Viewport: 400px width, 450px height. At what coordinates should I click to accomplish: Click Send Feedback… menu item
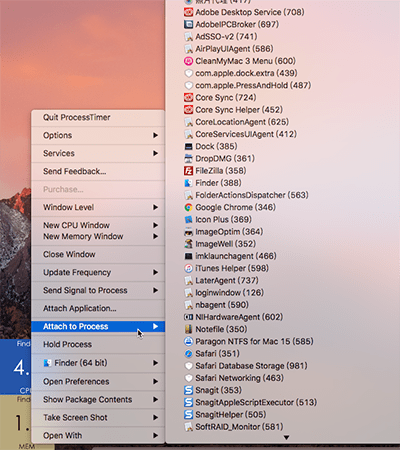[x=98, y=171]
